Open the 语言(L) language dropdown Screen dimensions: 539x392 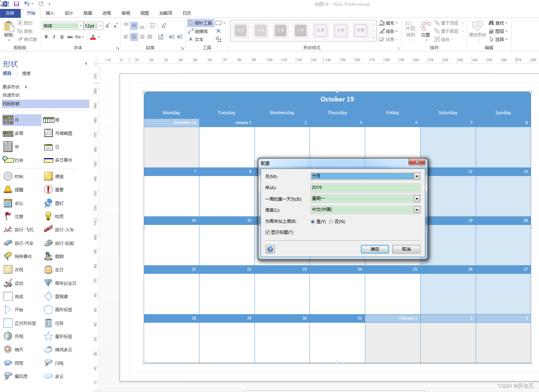pyautogui.click(x=417, y=210)
